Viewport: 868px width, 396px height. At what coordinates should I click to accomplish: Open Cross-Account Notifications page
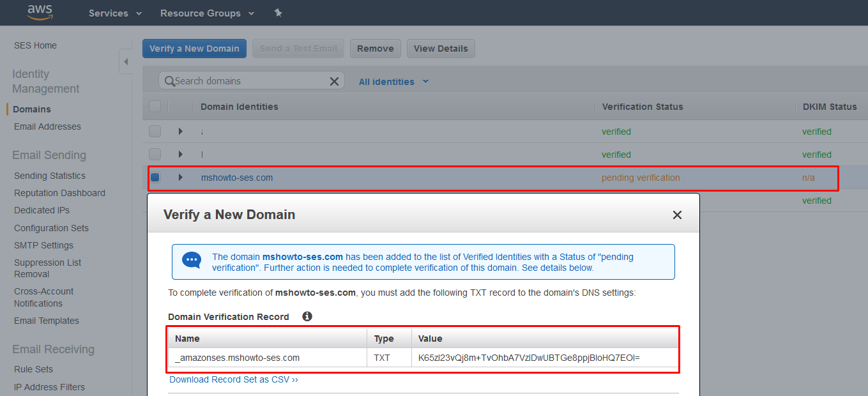(43, 297)
